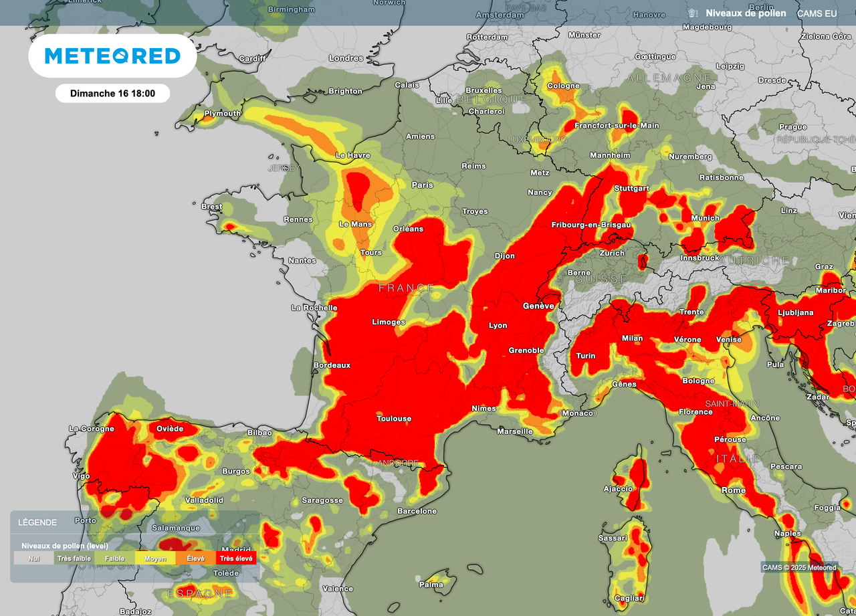Choose the Élevé orange legend swatch
Viewport: 856px width, 616px height.
pos(196,558)
